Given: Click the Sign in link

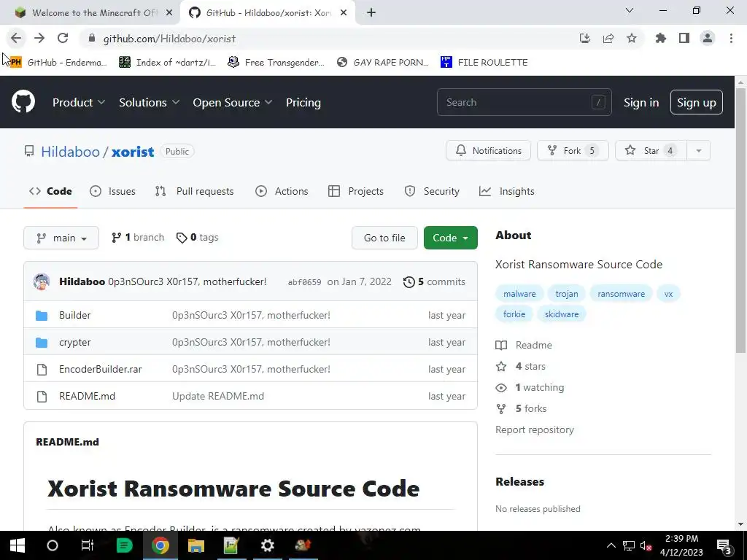Looking at the screenshot, I should 641,102.
